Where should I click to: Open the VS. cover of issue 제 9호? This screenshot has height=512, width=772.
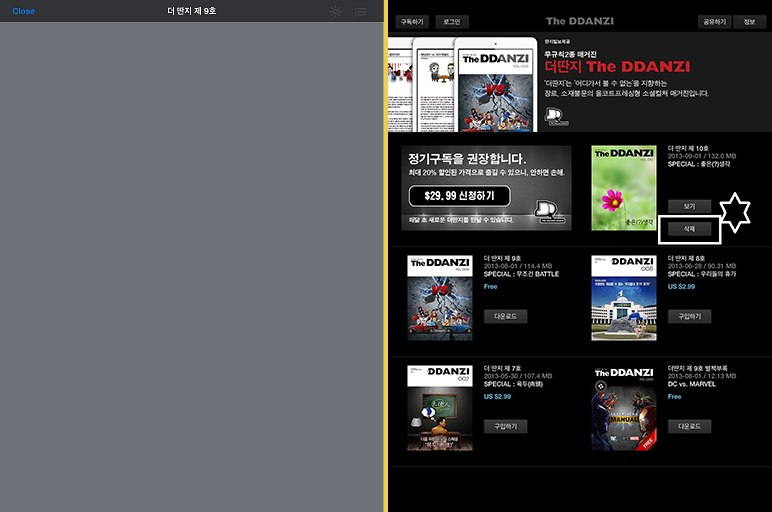click(x=440, y=298)
